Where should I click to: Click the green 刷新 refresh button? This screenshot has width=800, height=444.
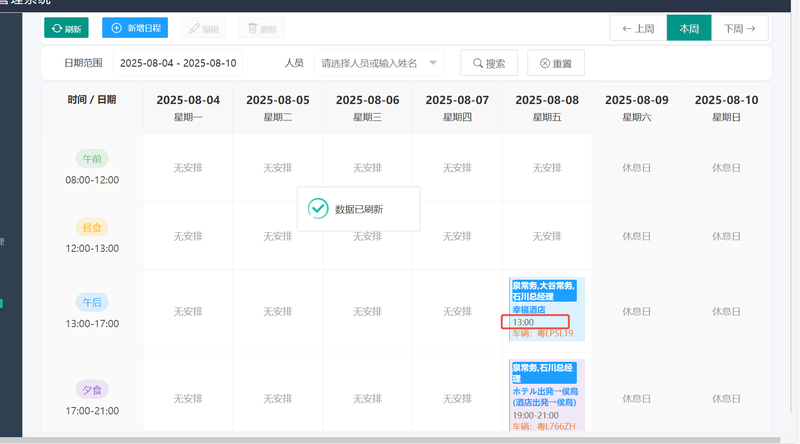(66, 28)
